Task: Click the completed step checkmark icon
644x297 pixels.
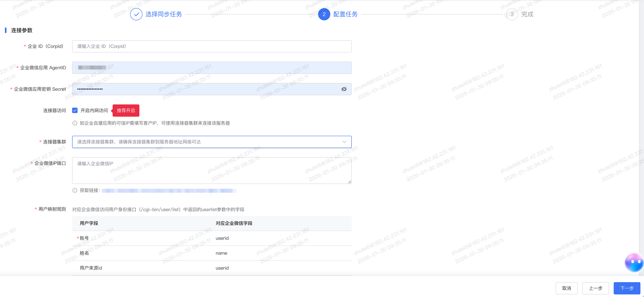Action: point(136,14)
